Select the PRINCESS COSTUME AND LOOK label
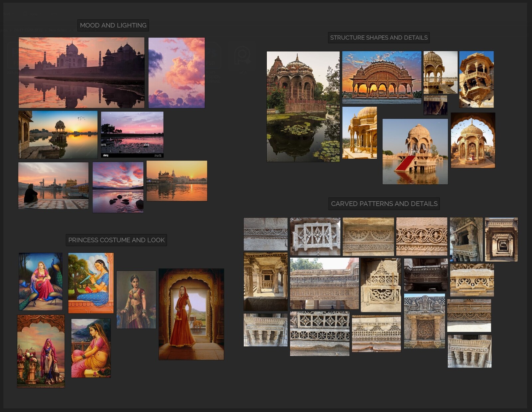The width and height of the screenshot is (532, 412). (116, 240)
